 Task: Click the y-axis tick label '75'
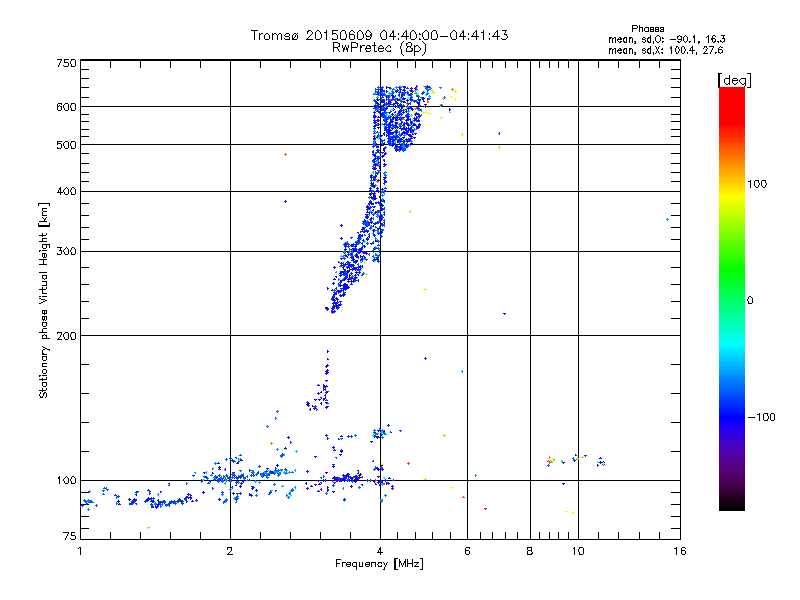click(70, 536)
